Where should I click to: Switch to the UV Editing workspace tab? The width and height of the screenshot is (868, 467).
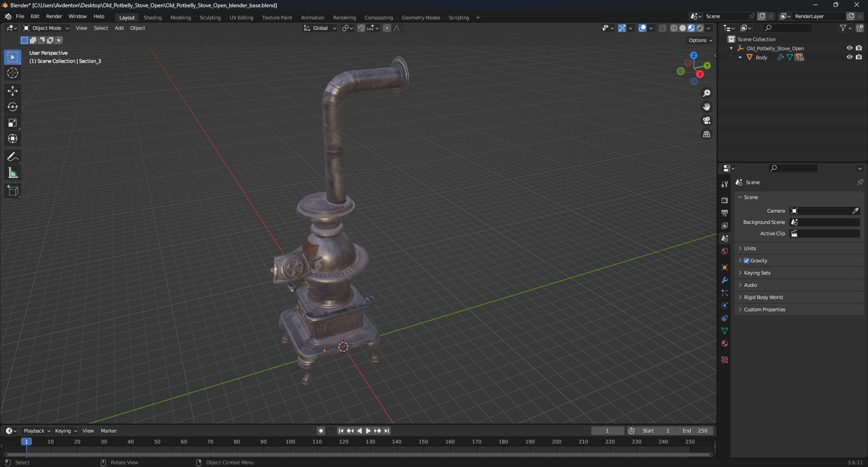point(241,18)
